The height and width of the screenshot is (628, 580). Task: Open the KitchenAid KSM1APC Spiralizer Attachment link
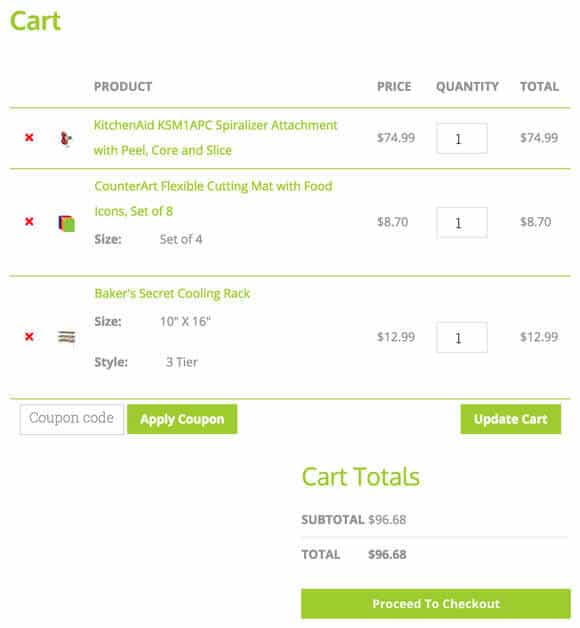(x=215, y=137)
